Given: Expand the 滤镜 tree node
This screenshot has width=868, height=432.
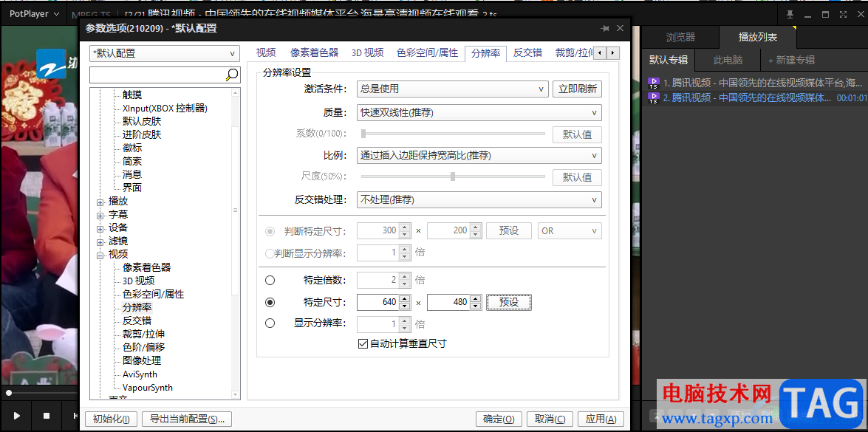Looking at the screenshot, I should [100, 241].
